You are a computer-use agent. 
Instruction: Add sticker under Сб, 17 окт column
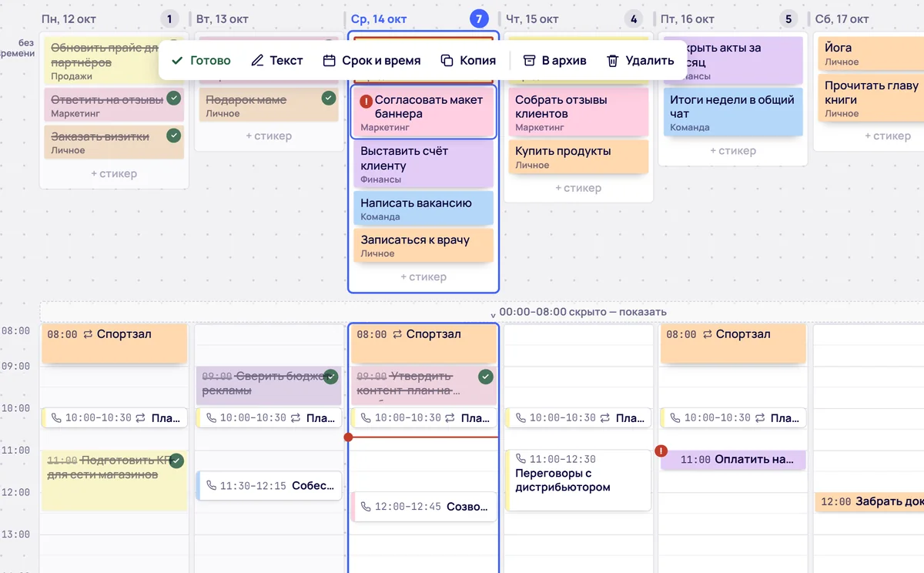tap(887, 136)
